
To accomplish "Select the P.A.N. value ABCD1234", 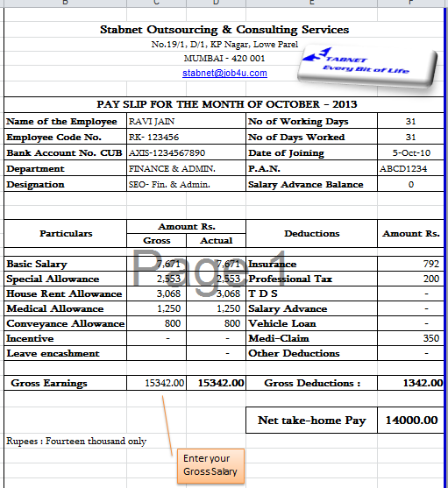I will coord(410,169).
